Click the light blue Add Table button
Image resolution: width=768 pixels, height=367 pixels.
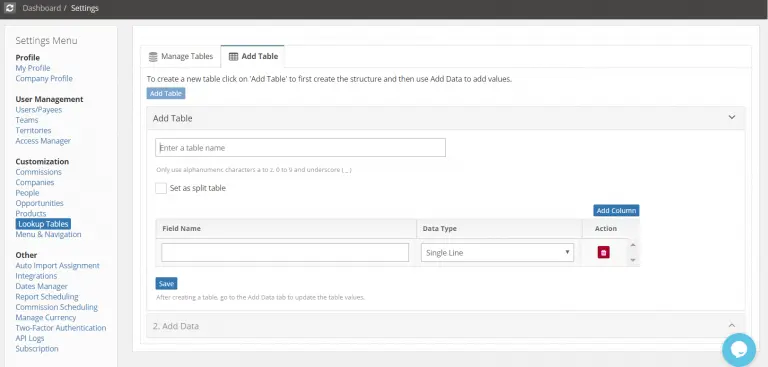166,94
